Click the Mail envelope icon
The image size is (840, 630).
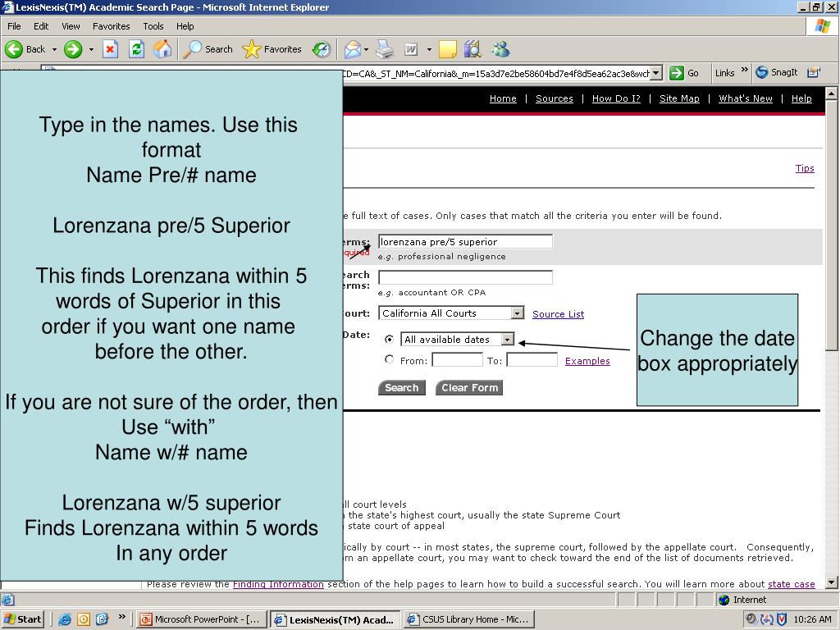[353, 49]
